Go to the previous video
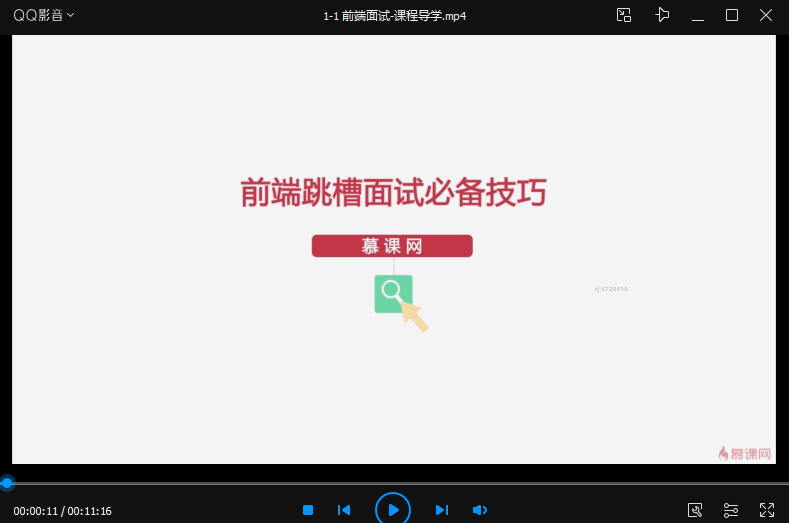 [x=344, y=510]
